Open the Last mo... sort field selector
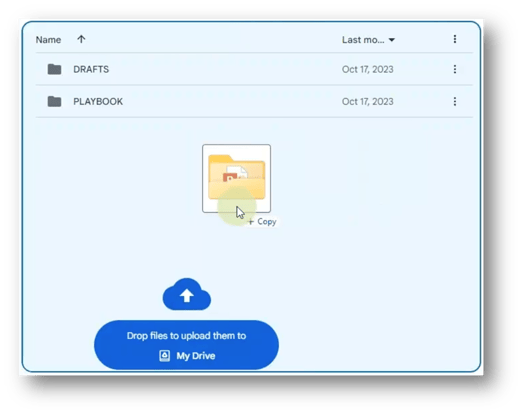Viewport: 522px width, 414px height. 368,40
